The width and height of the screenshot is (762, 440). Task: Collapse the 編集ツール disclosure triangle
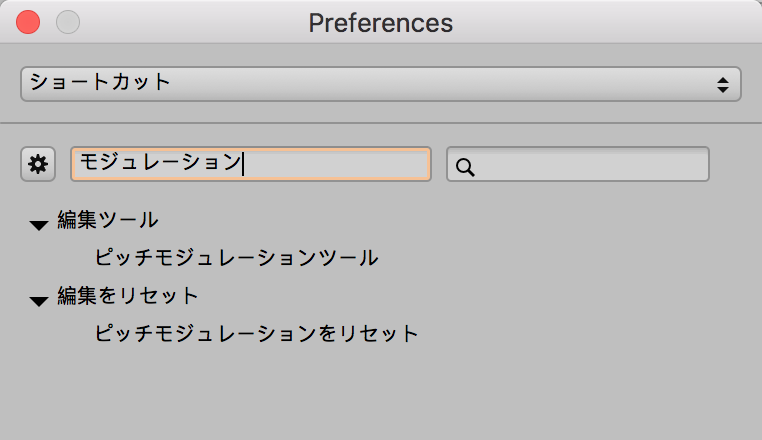pyautogui.click(x=39, y=225)
